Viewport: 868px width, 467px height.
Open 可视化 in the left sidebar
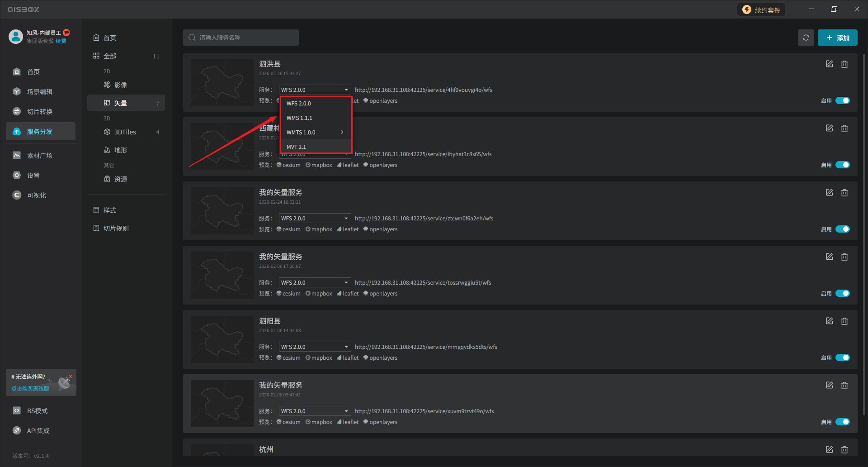(36, 195)
